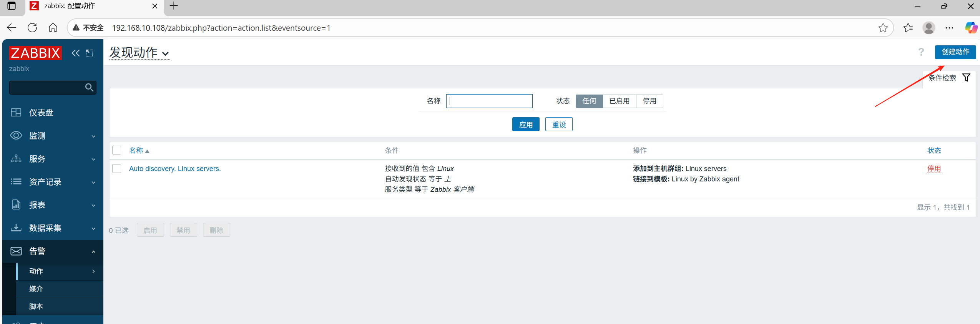Check the Auto discovery Linux servers row checkbox

(x=117, y=169)
